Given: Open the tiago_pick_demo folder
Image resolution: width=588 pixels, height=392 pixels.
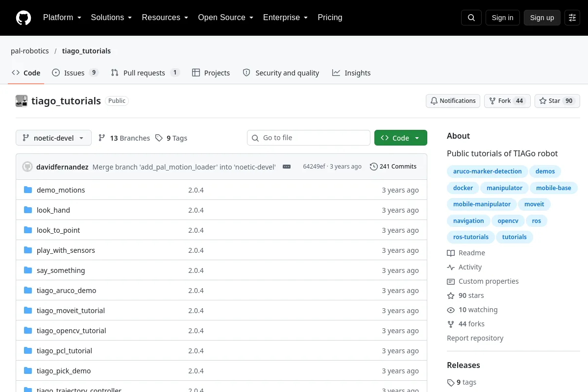Looking at the screenshot, I should 64,371.
